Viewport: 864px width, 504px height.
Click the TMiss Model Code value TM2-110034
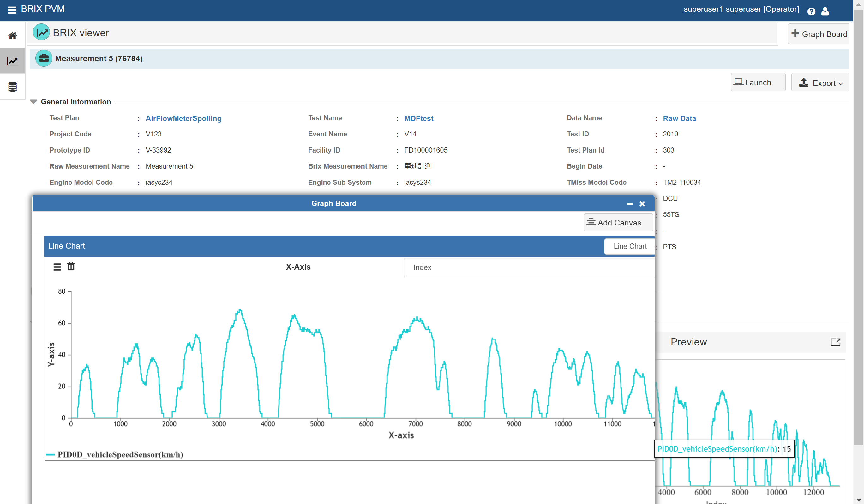click(x=681, y=183)
